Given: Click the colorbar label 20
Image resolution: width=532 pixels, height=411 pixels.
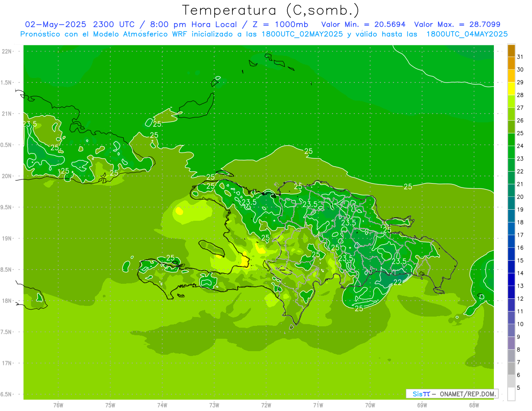Looking at the screenshot, I should click(x=520, y=197).
